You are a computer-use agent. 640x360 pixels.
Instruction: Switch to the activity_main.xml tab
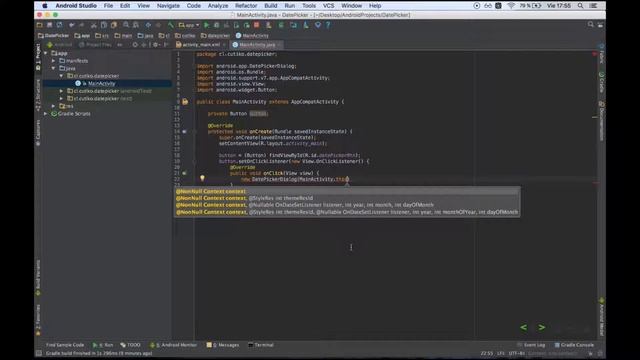tap(201, 44)
